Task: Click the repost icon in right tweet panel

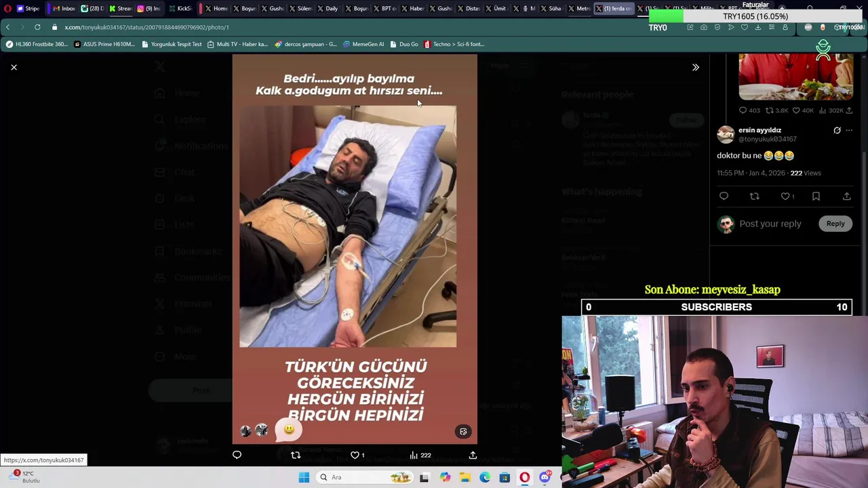Action: (x=754, y=196)
